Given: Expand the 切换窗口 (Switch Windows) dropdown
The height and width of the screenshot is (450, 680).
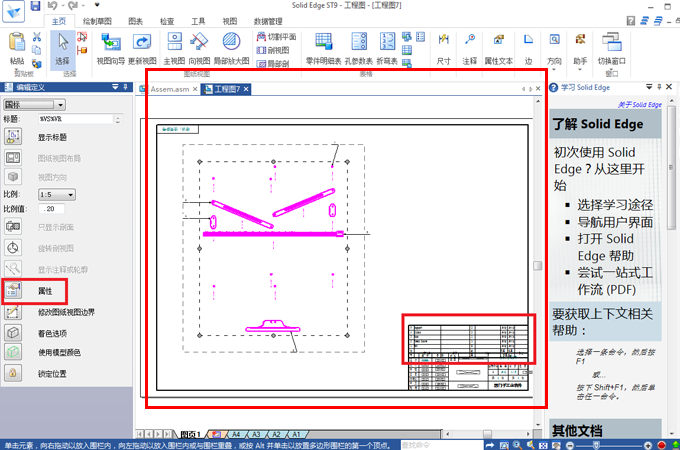Looking at the screenshot, I should pos(610,48).
